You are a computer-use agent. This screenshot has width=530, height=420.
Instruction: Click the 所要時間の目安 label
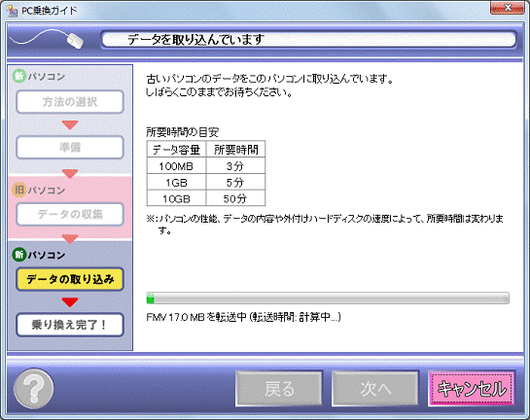183,132
